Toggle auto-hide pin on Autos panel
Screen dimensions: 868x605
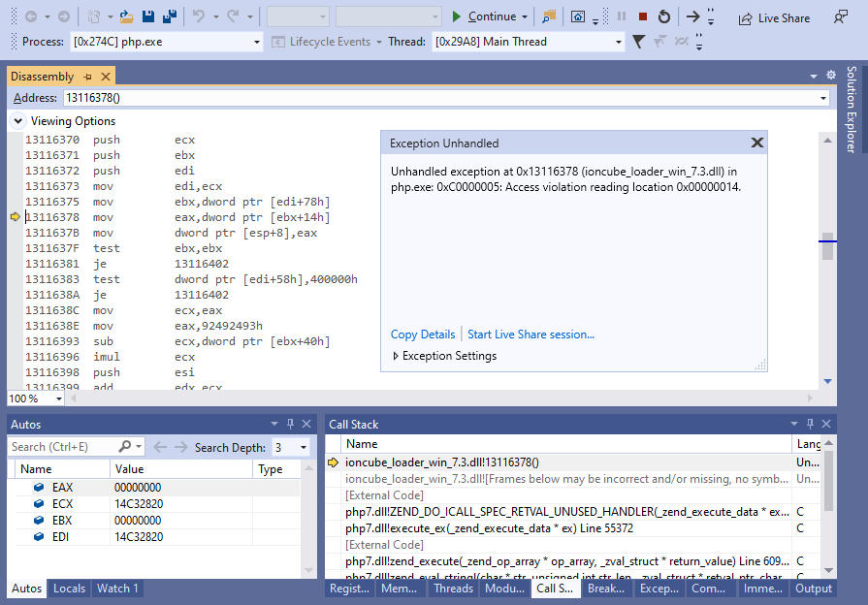(x=290, y=424)
